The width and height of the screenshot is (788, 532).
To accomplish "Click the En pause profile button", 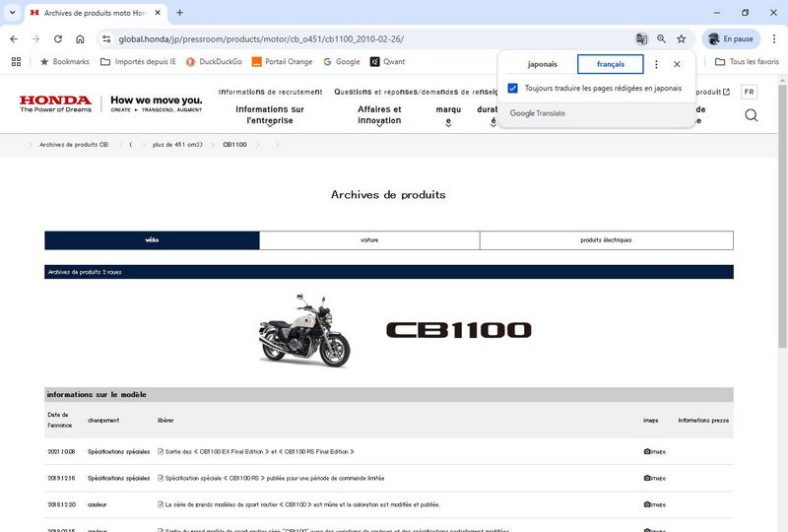I will (x=731, y=38).
